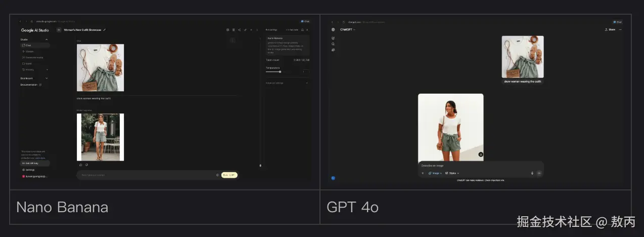644x237 pixels.
Task: Give thumbs up to the AI Studio response
Action: 81,165
